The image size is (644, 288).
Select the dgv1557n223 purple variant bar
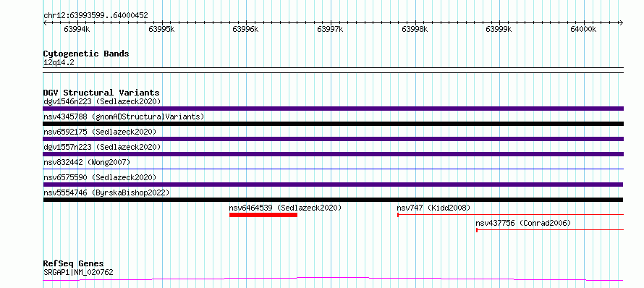tap(333, 154)
